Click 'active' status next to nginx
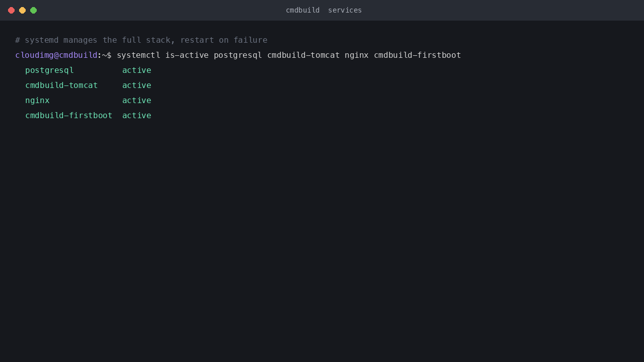 pos(137,100)
